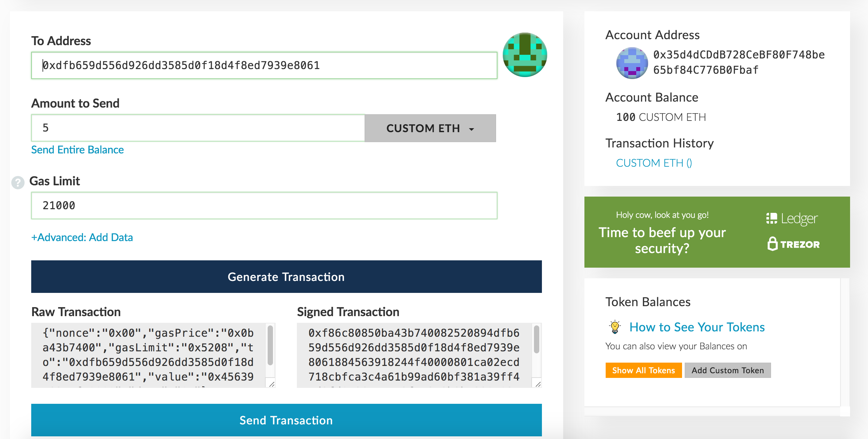The image size is (868, 439).
Task: Click the Ledger logo in banner
Action: [792, 219]
